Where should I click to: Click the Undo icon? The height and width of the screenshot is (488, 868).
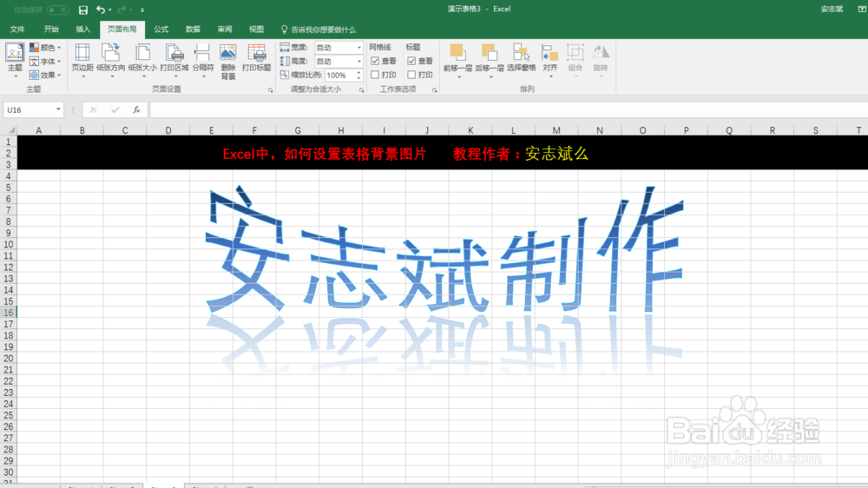coord(100,10)
